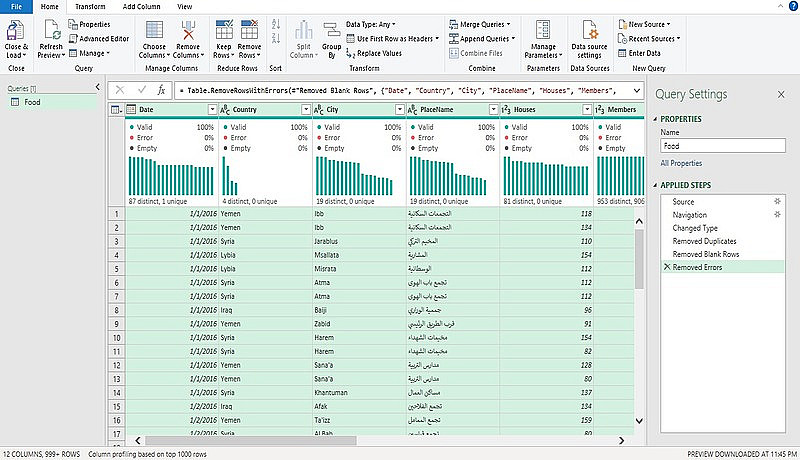Image resolution: width=800 pixels, height=460 pixels.
Task: Open the Advanced Editor
Action: coord(98,38)
